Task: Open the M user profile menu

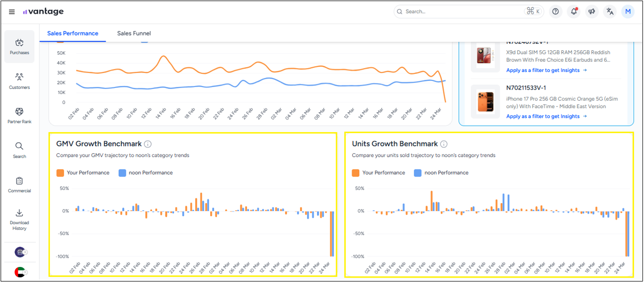Action: (628, 12)
